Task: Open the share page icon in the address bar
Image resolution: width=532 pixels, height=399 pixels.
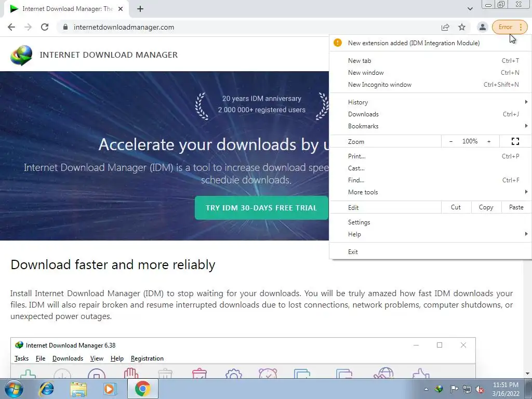Action: pos(445,27)
